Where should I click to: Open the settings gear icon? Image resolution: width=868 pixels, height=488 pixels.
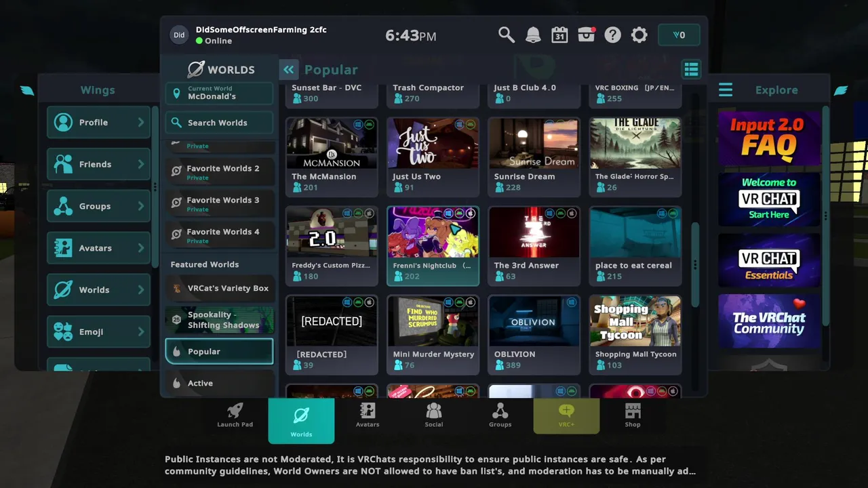pos(639,35)
